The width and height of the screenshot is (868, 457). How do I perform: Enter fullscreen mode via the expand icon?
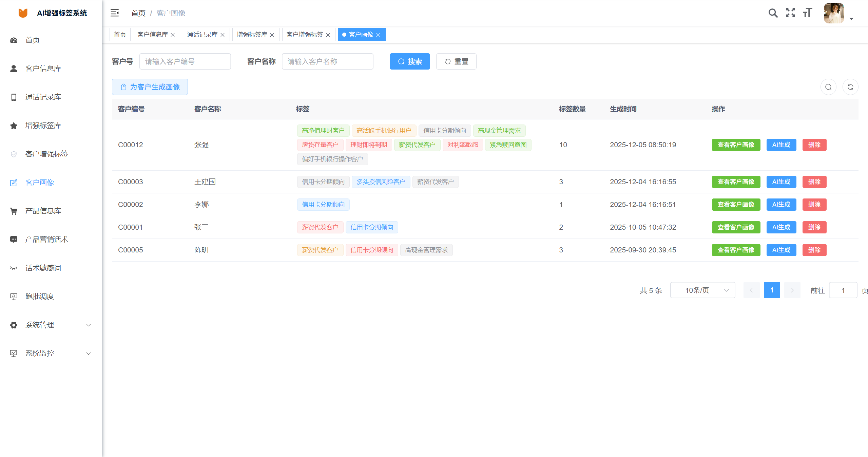click(x=790, y=13)
